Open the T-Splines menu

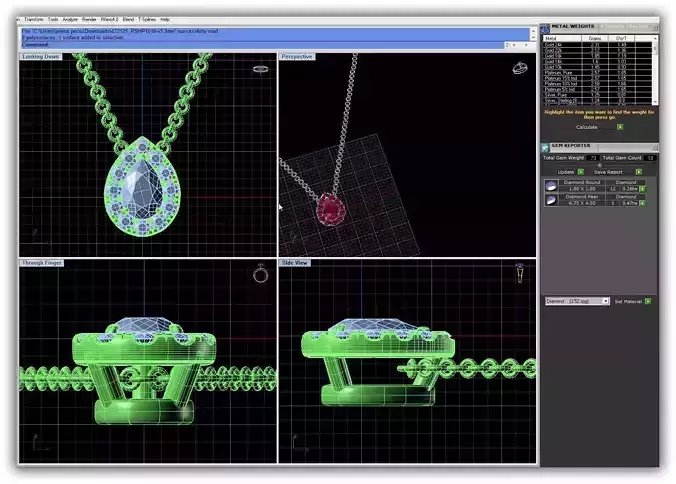pyautogui.click(x=147, y=20)
